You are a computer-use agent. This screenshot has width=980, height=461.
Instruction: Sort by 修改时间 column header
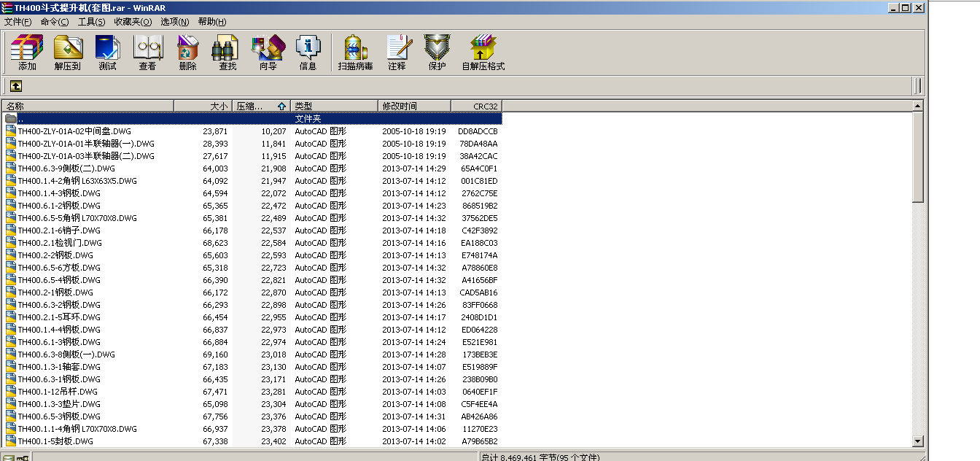[x=415, y=106]
